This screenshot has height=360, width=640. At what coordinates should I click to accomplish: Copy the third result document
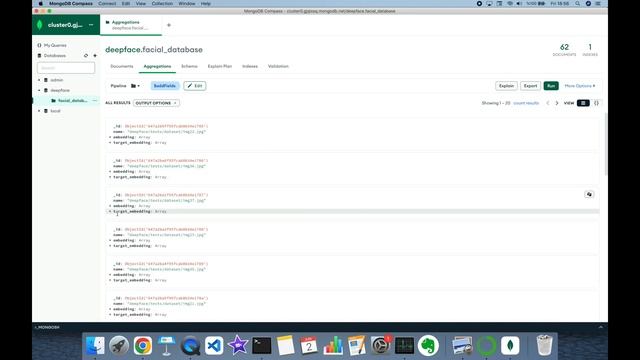(x=589, y=195)
